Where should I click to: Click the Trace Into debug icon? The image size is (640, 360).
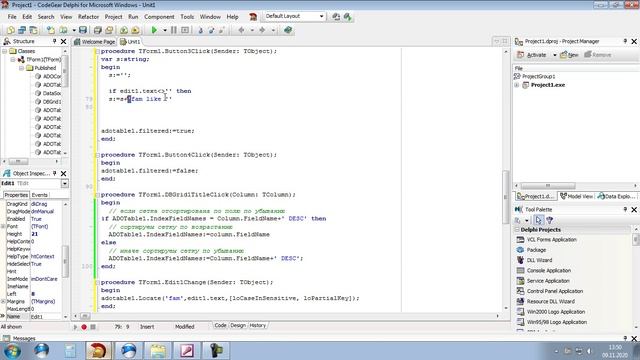(200, 30)
